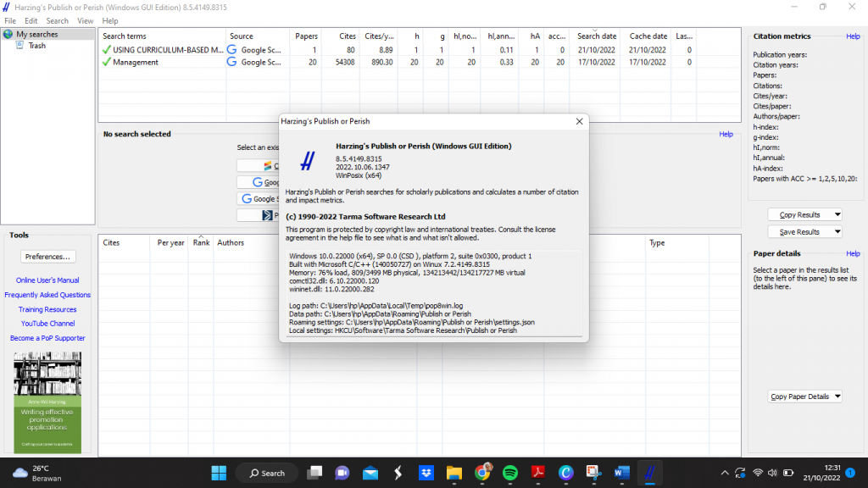Click the Wi-Fi icon in system tray
This screenshot has height=488, width=868.
pos(758,473)
